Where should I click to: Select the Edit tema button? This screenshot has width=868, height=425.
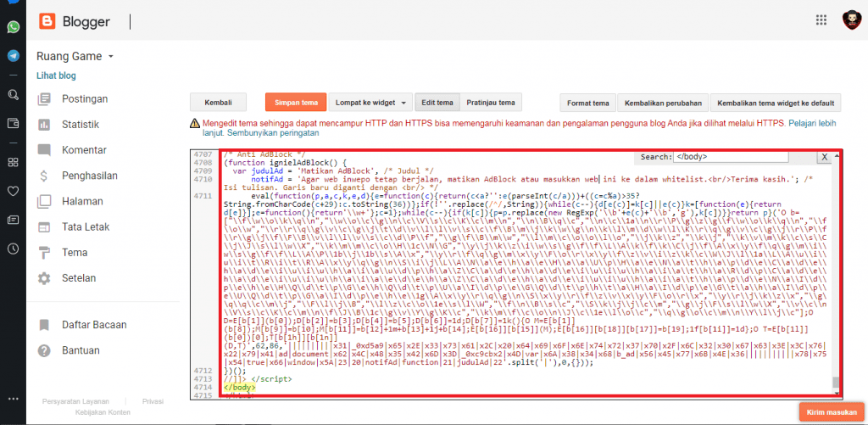point(437,103)
